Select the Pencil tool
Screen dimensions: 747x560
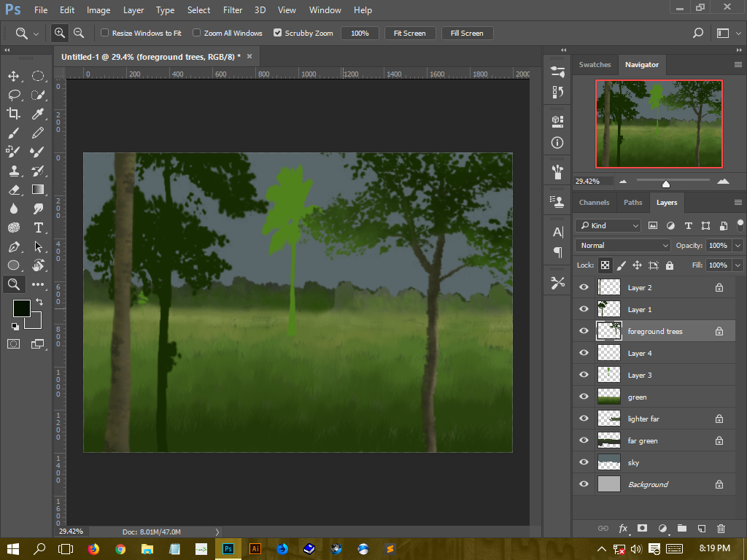click(38, 133)
